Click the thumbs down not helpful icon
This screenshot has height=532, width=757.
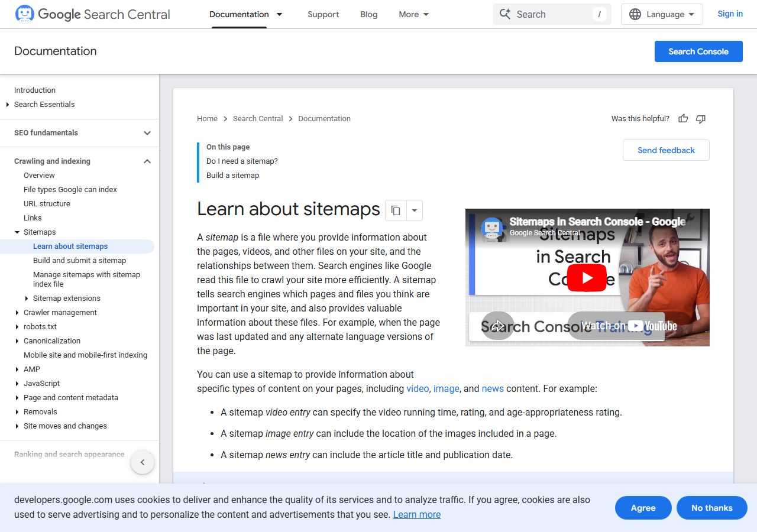[x=701, y=119]
